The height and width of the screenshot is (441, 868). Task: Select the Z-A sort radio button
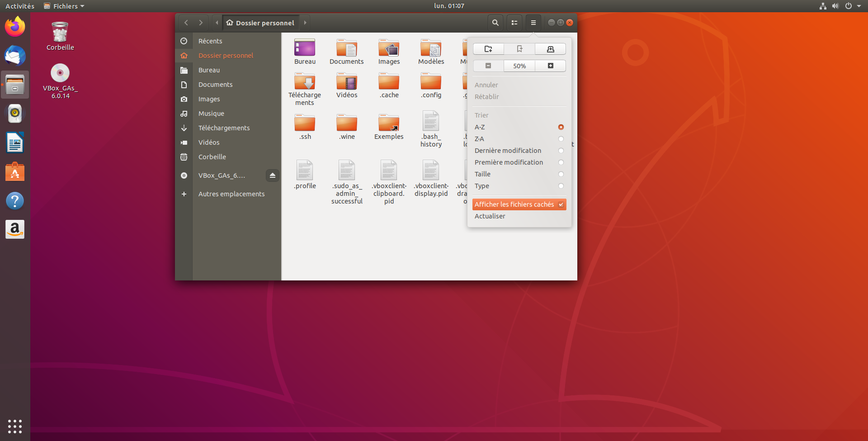561,139
